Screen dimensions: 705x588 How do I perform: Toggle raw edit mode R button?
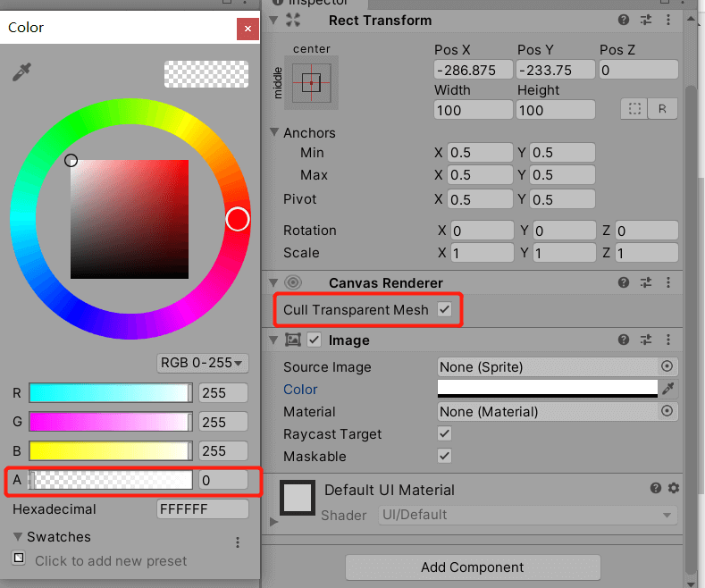point(662,109)
